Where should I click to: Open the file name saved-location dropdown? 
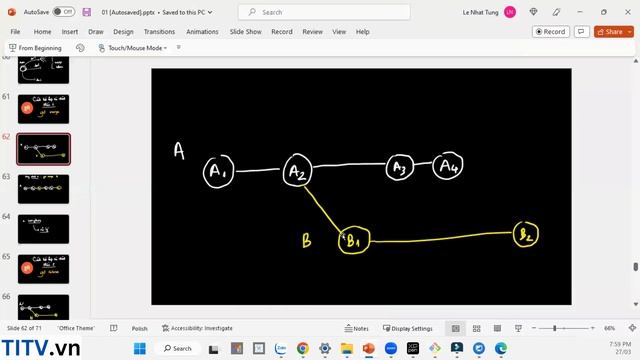210,13
